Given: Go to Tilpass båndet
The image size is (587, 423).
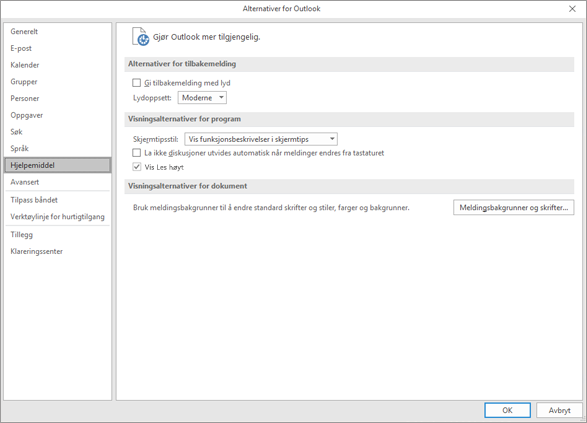Looking at the screenshot, I should (58, 200).
